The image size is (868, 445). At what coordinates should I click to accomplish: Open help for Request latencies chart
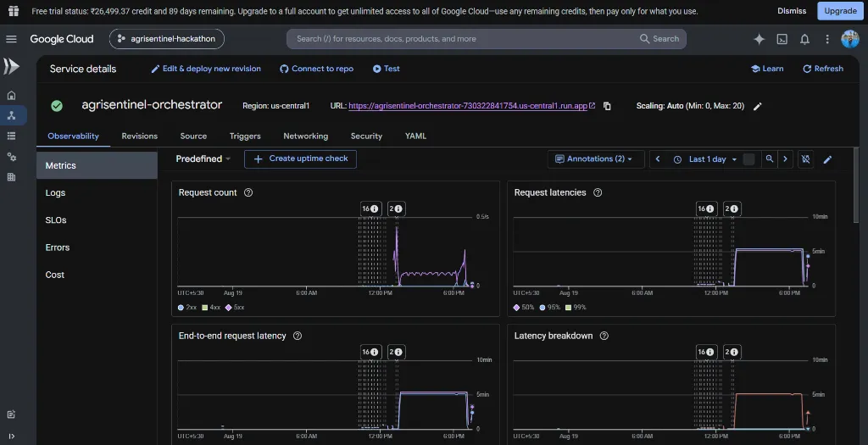(x=598, y=192)
